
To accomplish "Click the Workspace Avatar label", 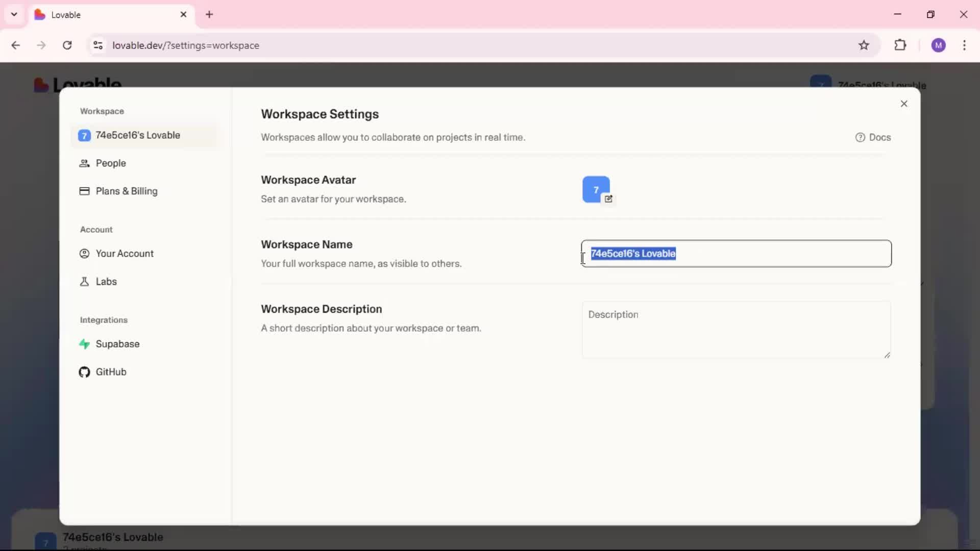I will 308,180.
